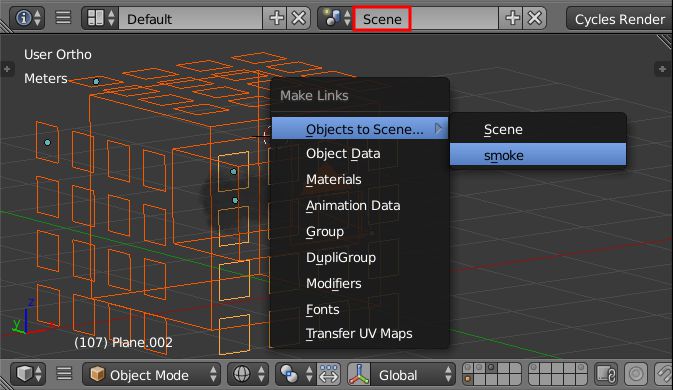
Task: Toggle layer 2 button with dot
Action: click(x=479, y=368)
